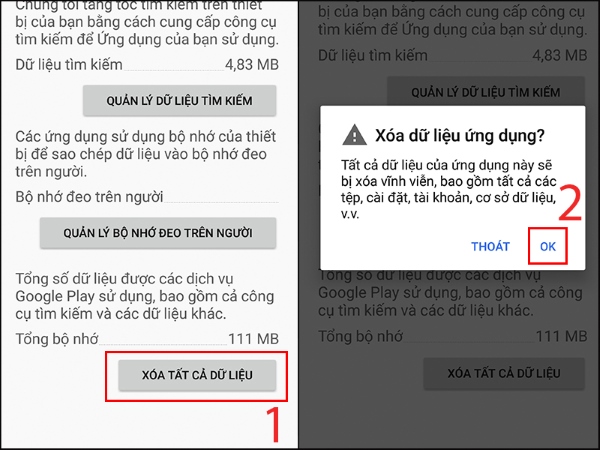Select the Bộ nhớ đeo trên người label
Viewport: 600px width, 450px height.
(89, 197)
